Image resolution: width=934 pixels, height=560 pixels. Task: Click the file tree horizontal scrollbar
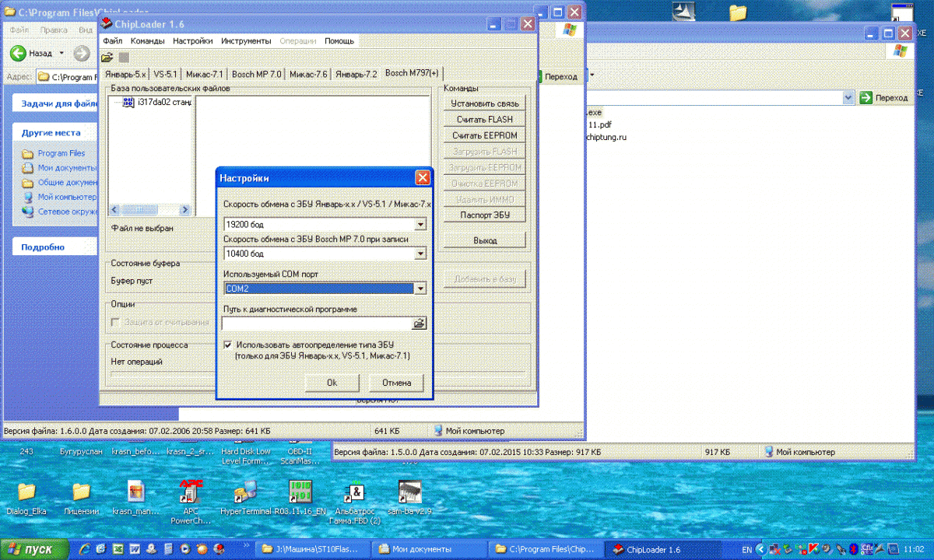148,210
